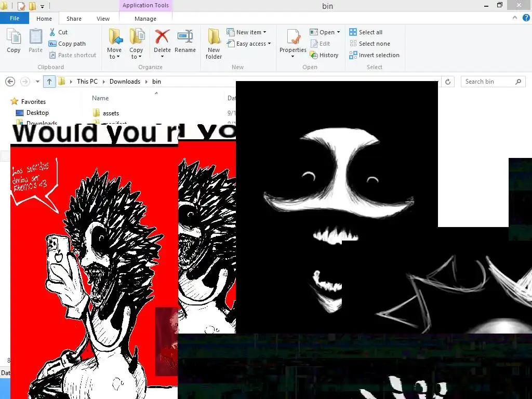
Task: Go up one folder level
Action: [49, 82]
